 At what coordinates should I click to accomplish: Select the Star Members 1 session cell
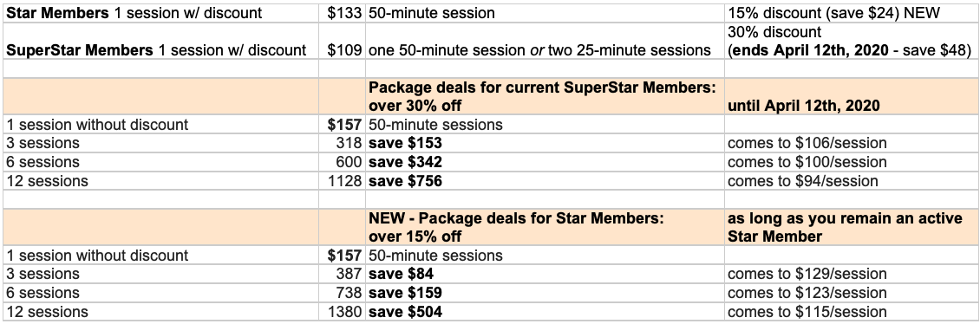[x=160, y=13]
